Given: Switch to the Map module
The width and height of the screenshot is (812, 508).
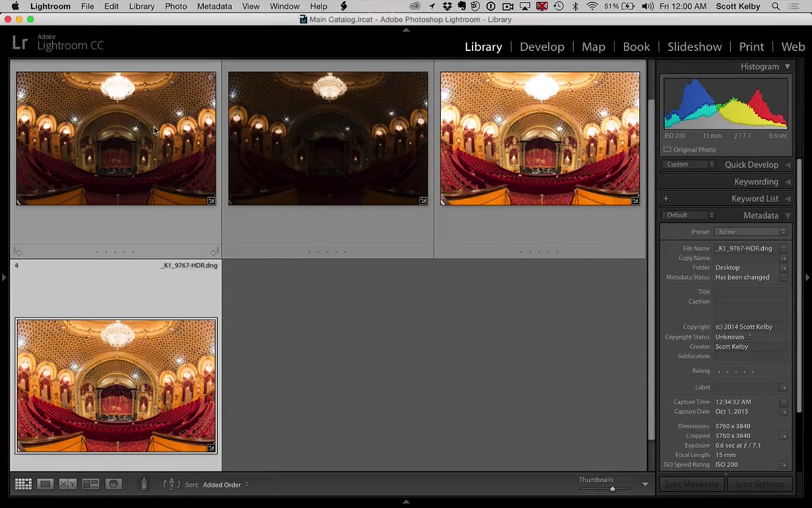Looking at the screenshot, I should (x=593, y=47).
